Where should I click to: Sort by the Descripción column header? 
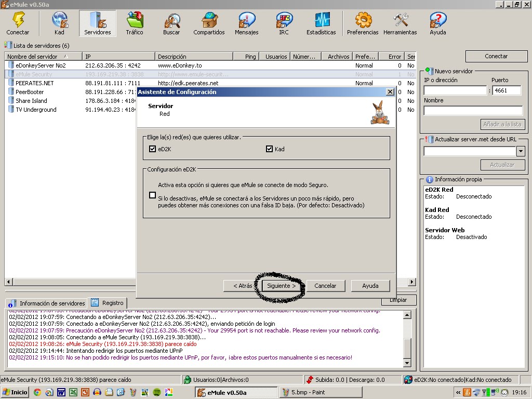[194, 56]
